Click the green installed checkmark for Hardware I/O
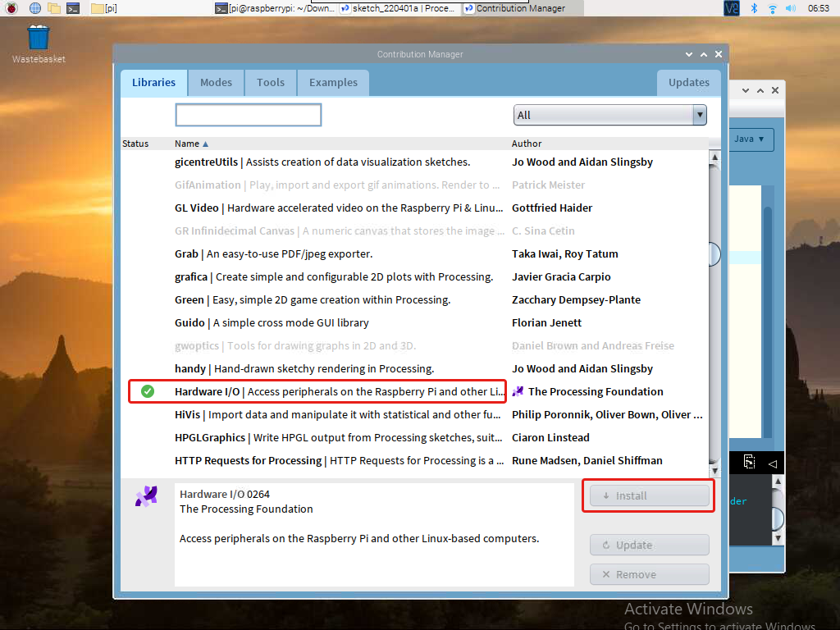The height and width of the screenshot is (630, 840). coord(148,391)
